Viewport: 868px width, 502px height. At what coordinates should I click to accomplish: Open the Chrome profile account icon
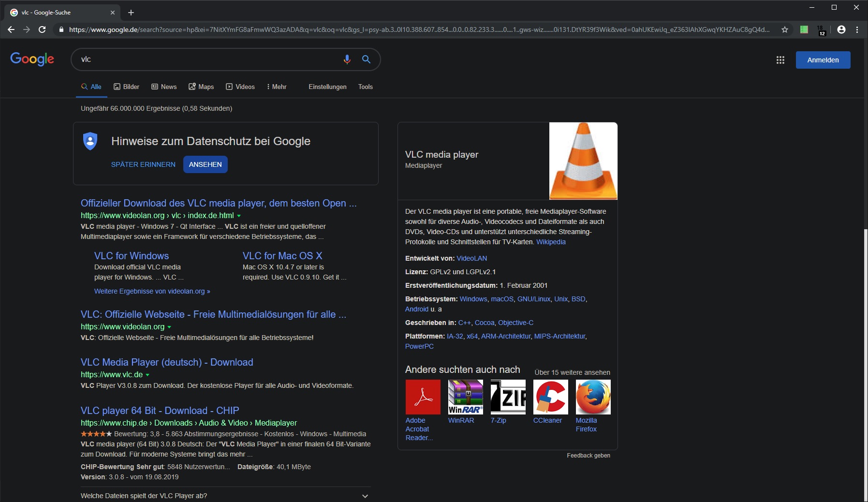pos(841,30)
